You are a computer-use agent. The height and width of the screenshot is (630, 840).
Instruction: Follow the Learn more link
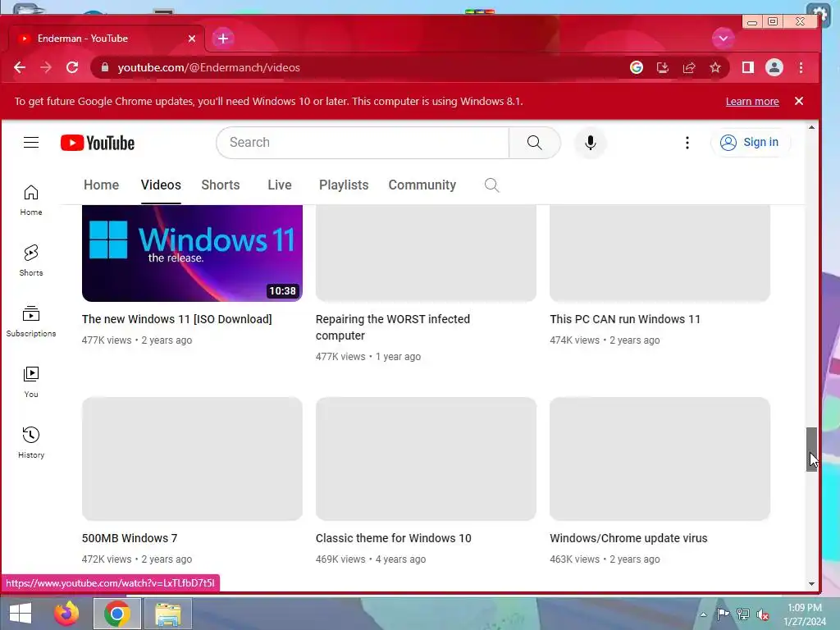[752, 101]
